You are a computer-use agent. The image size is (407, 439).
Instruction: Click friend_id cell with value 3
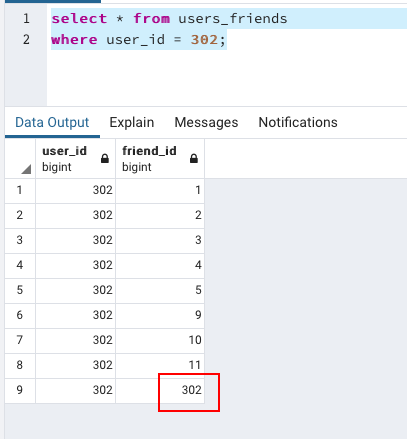coord(160,240)
